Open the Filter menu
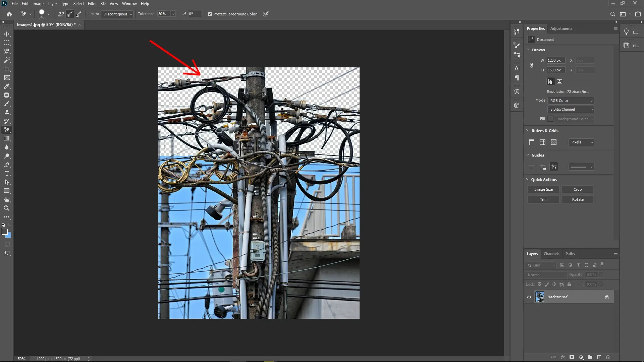644x362 pixels. click(x=92, y=3)
